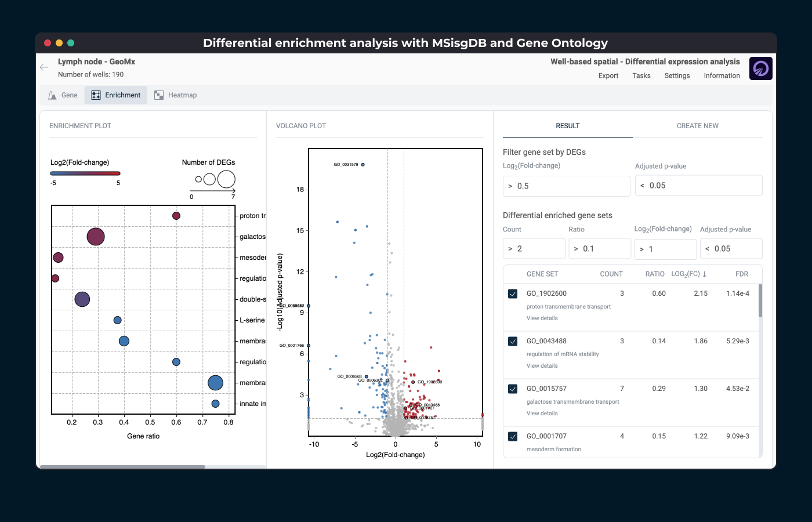The width and height of the screenshot is (812, 522).
Task: Click the horizontal scrollbar under enrichment plot
Action: tap(122, 466)
